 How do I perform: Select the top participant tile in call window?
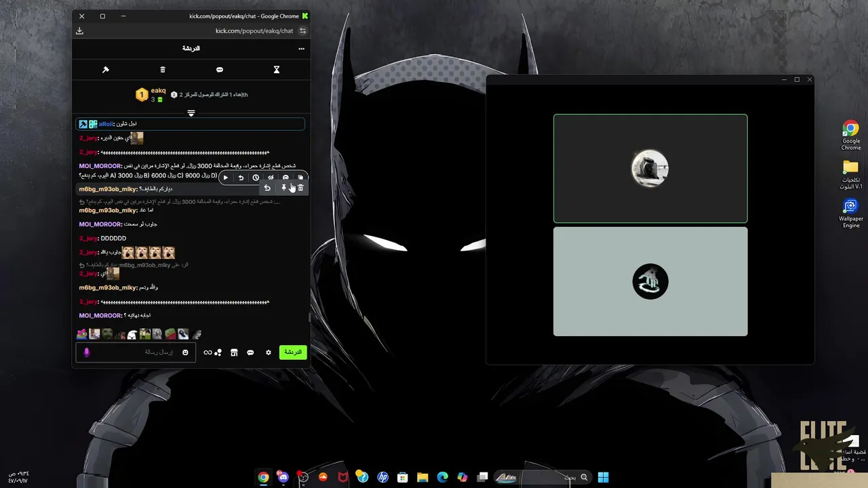tap(650, 168)
